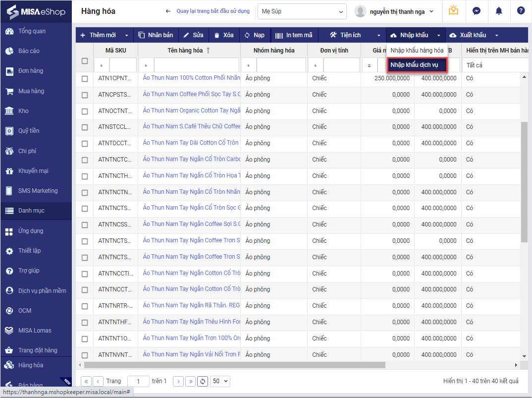Open Thiết lập settings in sidebar

tap(29, 251)
